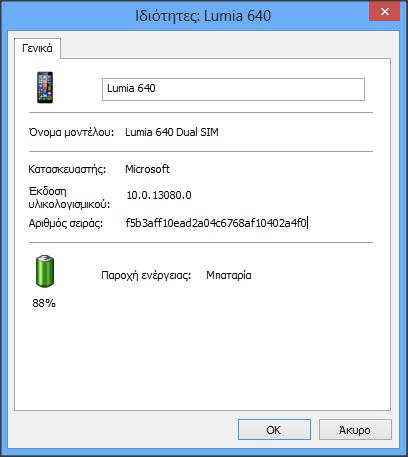Click the firmware version 10.0.13080.0 text
The image size is (408, 457).
click(159, 195)
